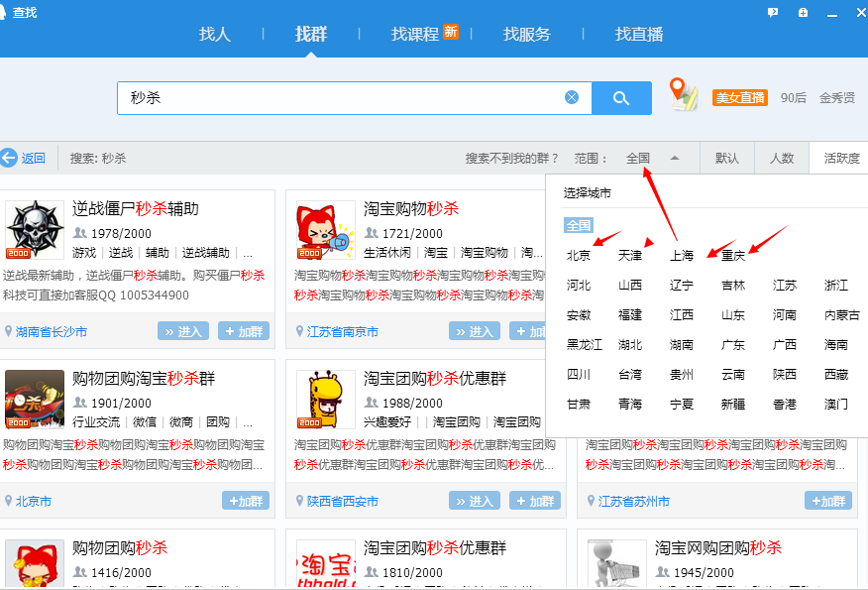Select 新疆 region
Screen dimensions: 868x590
pyautogui.click(x=733, y=405)
